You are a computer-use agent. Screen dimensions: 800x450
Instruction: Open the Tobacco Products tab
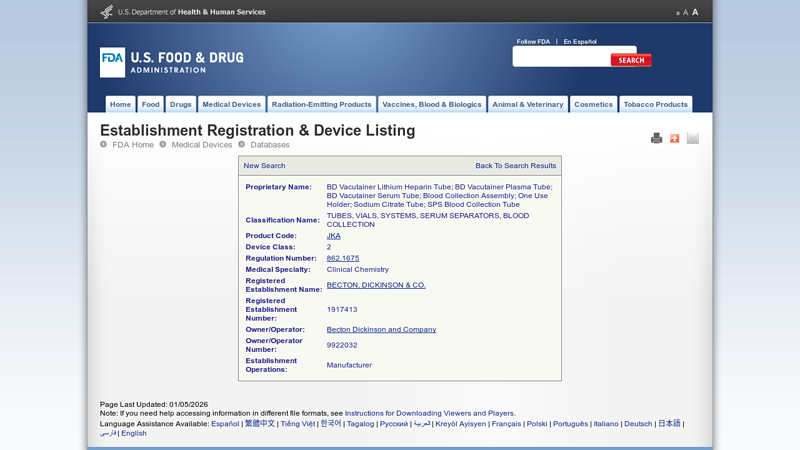point(656,104)
